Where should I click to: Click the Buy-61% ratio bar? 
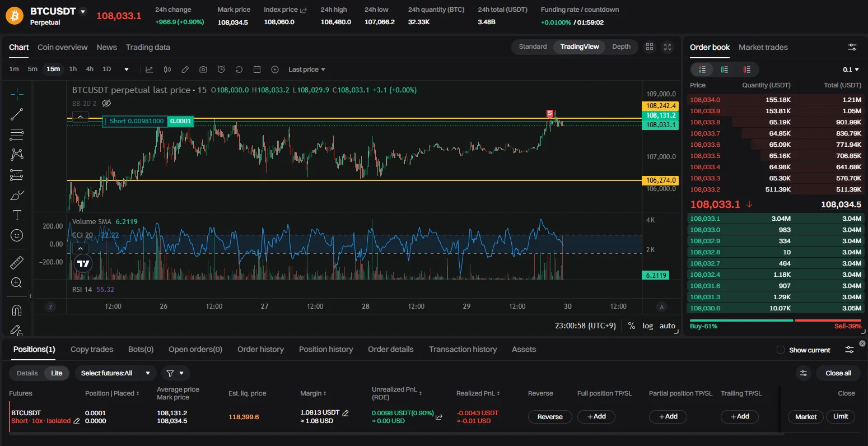coord(740,320)
